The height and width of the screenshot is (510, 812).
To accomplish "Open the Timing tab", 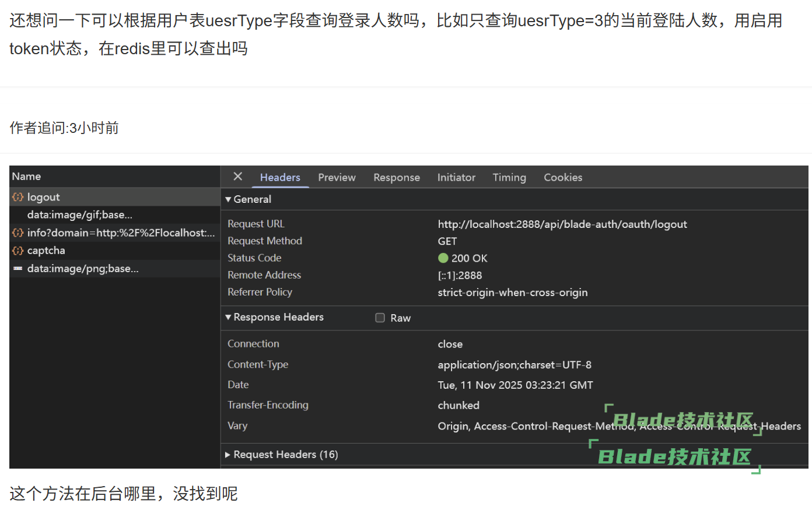I will tap(509, 177).
